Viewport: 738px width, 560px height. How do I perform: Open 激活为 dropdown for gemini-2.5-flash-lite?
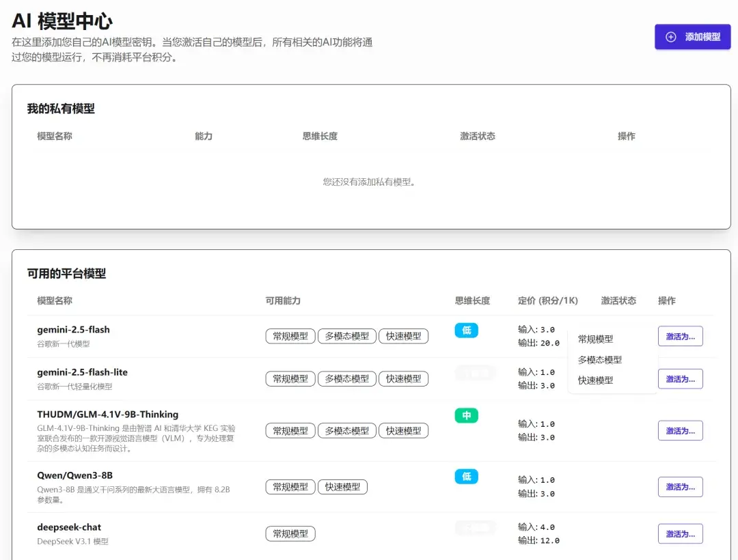680,379
